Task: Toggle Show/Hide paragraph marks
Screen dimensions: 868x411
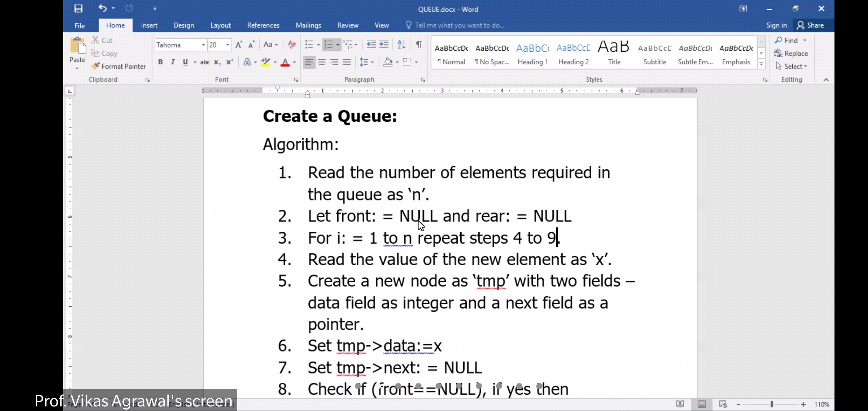Action: click(418, 45)
